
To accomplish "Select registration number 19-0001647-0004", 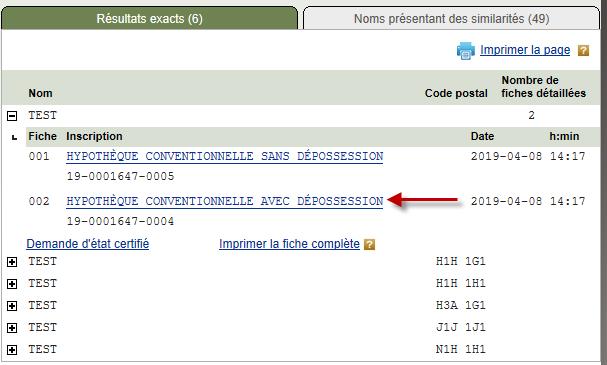I will [x=120, y=221].
